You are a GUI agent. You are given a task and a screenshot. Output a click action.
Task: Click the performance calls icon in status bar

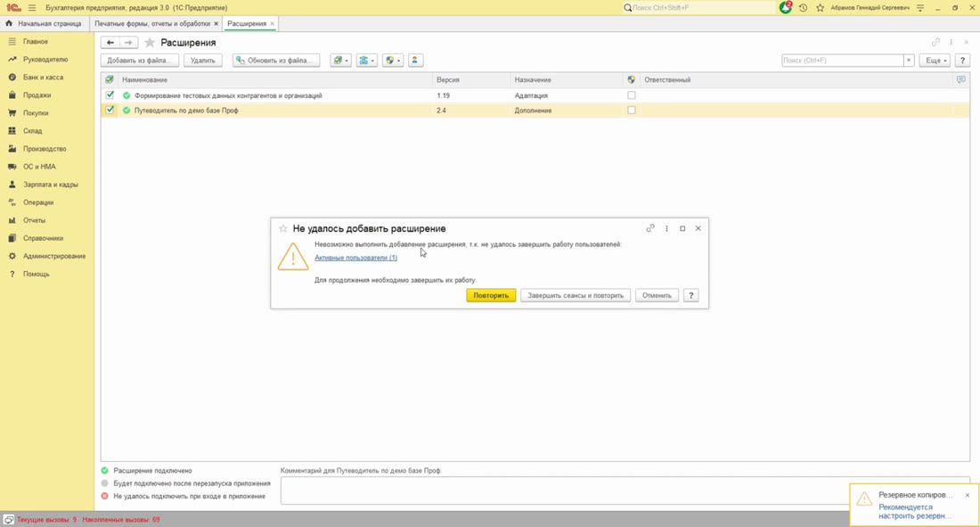[9, 520]
